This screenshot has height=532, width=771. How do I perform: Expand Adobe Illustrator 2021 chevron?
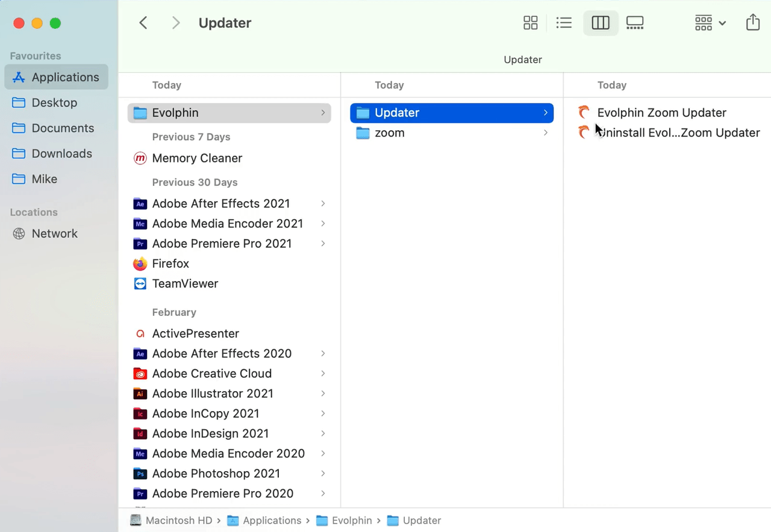[x=323, y=394]
